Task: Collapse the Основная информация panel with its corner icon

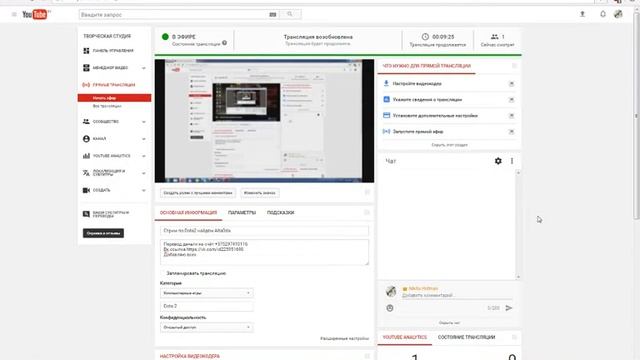Action: tap(367, 212)
